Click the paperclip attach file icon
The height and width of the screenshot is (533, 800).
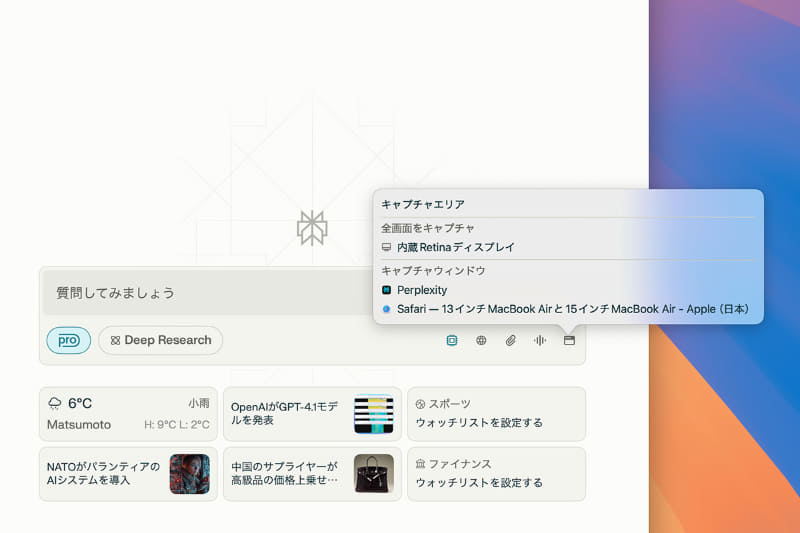[x=510, y=340]
